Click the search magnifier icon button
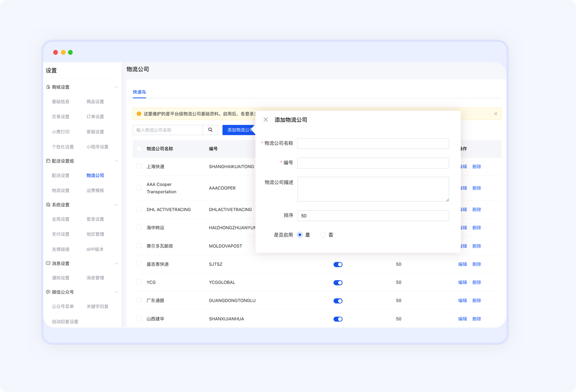 point(210,130)
